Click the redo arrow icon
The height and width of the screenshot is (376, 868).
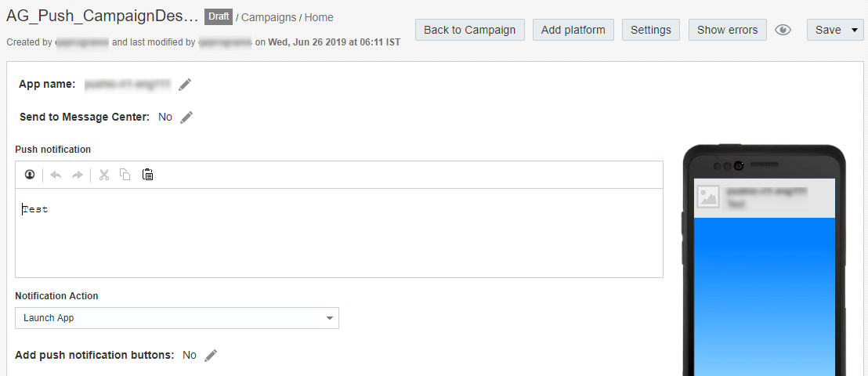[x=77, y=175]
